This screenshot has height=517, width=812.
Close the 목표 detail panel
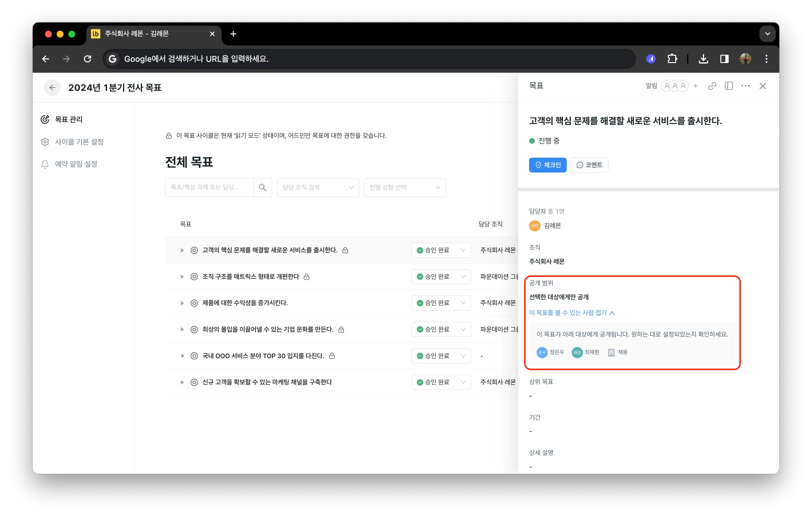click(763, 86)
